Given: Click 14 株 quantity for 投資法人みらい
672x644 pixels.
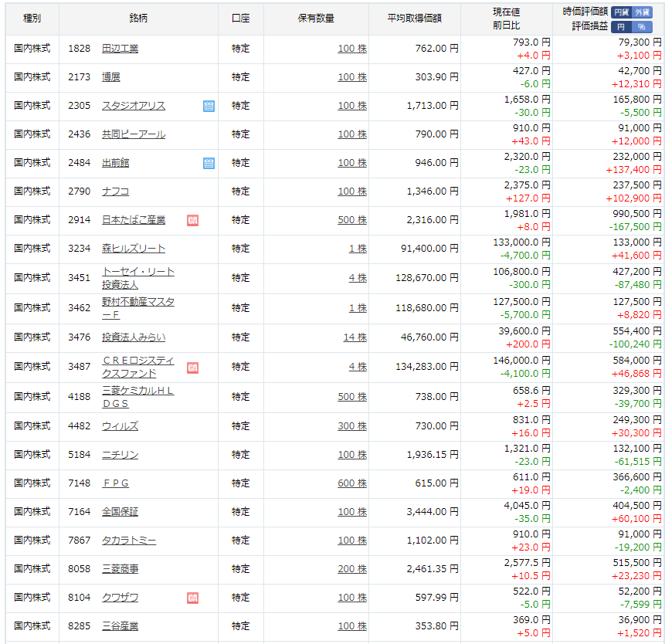Looking at the screenshot, I should 355,337.
